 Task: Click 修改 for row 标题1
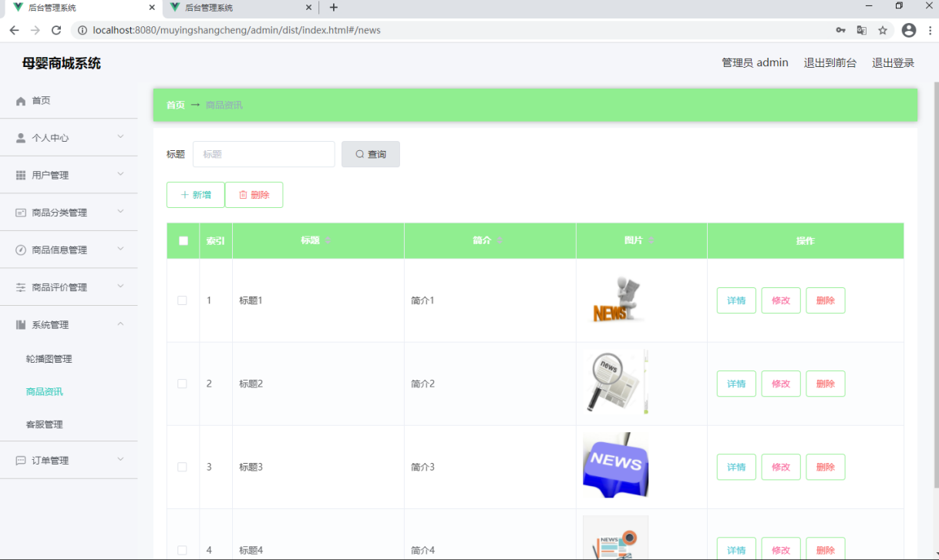pyautogui.click(x=781, y=300)
